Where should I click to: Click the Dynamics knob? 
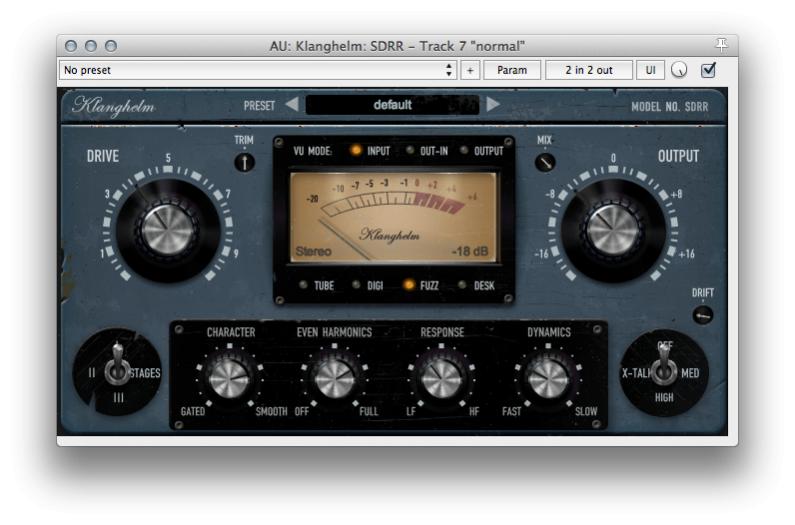click(x=548, y=378)
